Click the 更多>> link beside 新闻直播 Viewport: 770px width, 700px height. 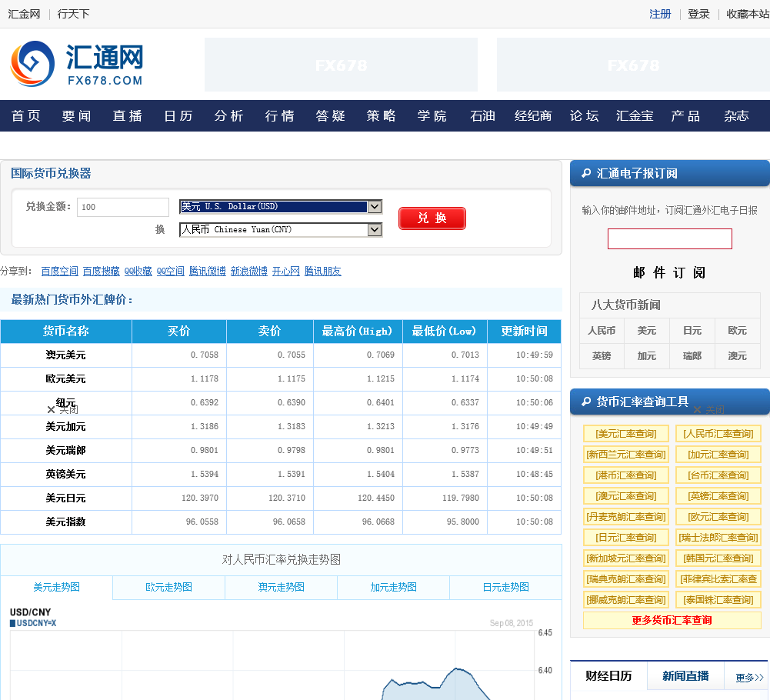[x=749, y=678]
